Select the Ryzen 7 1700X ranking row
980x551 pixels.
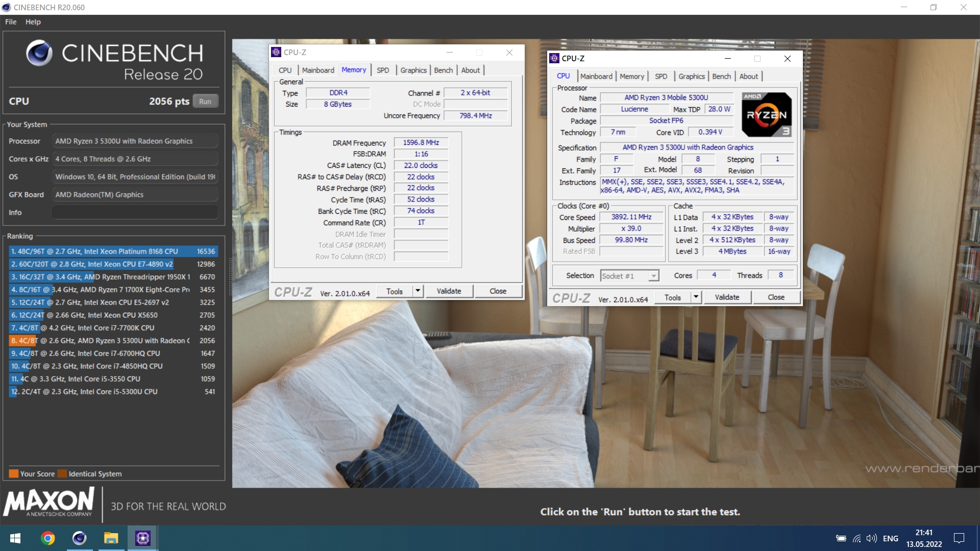(113, 290)
